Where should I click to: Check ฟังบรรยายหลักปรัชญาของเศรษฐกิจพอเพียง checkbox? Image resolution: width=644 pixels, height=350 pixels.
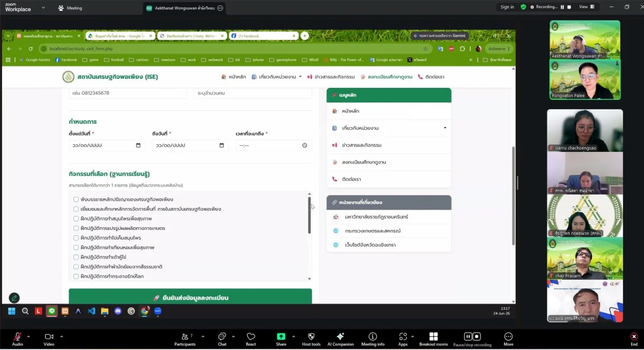coord(76,199)
